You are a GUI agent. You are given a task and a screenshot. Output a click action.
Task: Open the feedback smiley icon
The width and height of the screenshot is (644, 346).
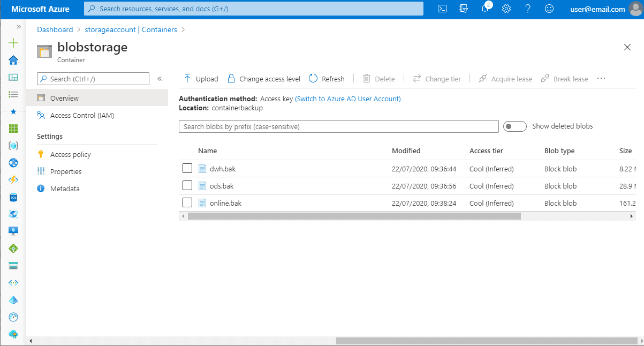(549, 9)
